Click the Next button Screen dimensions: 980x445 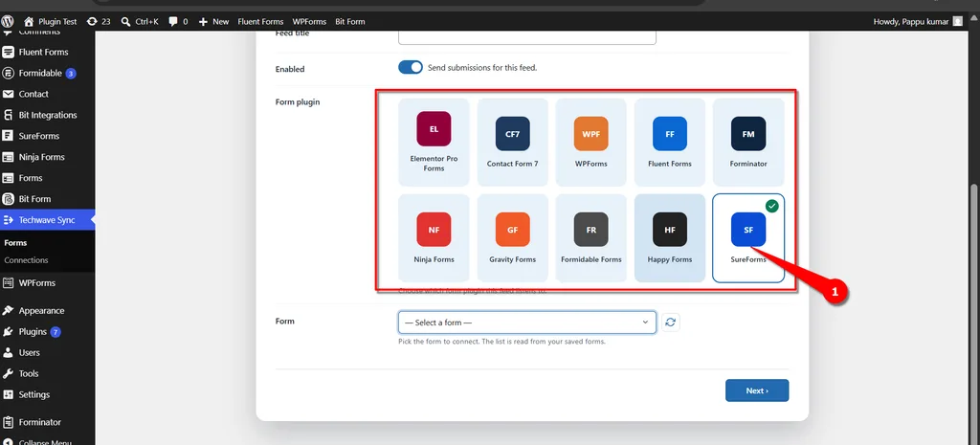pos(757,390)
